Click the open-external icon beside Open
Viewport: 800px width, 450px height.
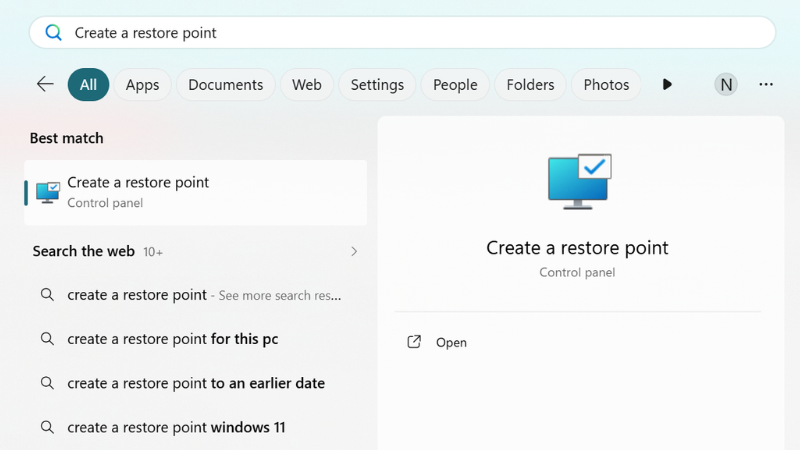tap(414, 342)
